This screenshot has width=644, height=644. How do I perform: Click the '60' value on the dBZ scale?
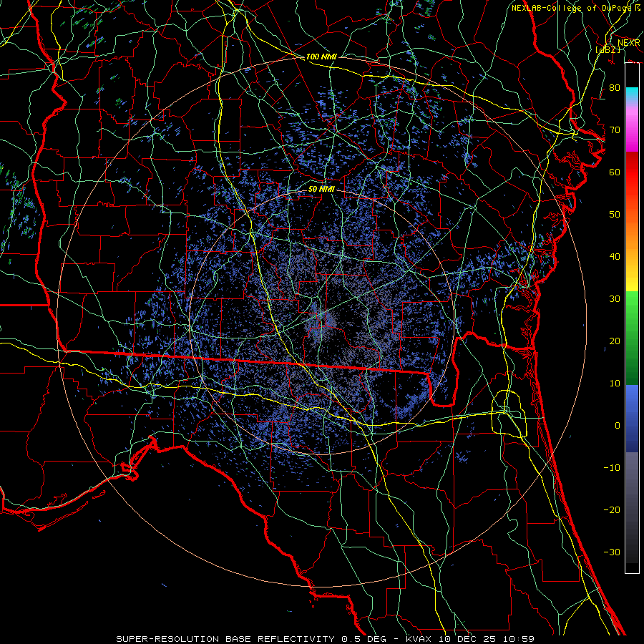615,172
